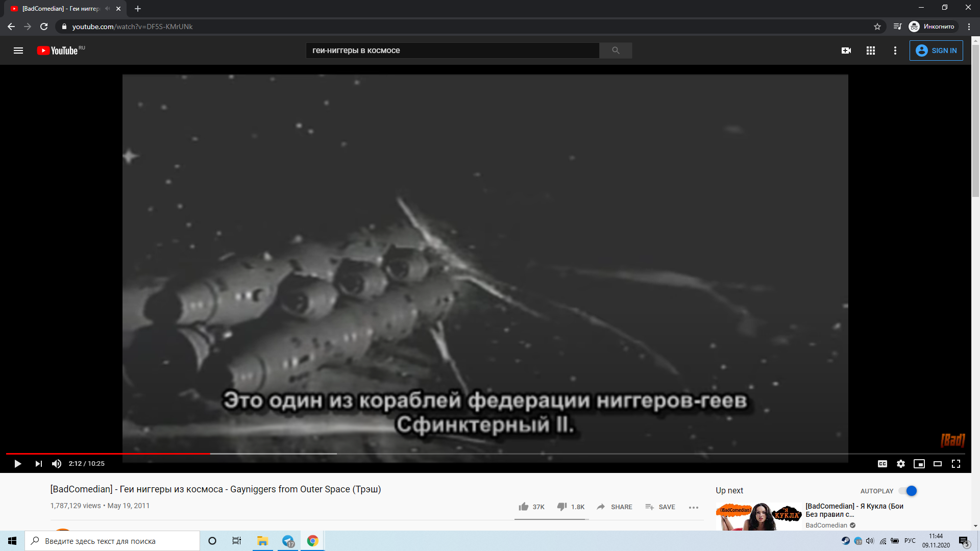The height and width of the screenshot is (551, 980).
Task: Open Cortana circle icon
Action: tap(212, 541)
